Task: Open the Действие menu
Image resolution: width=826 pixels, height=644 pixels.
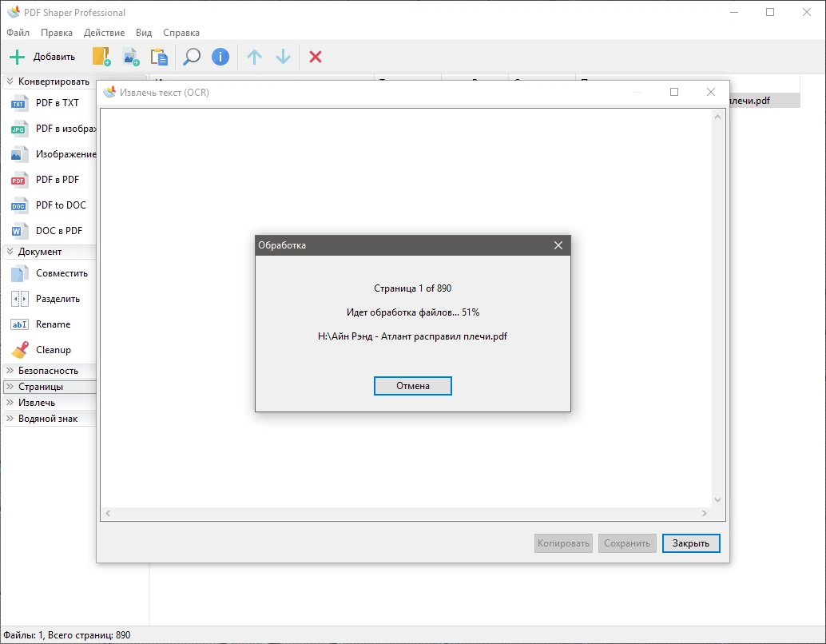Action: pyautogui.click(x=105, y=33)
